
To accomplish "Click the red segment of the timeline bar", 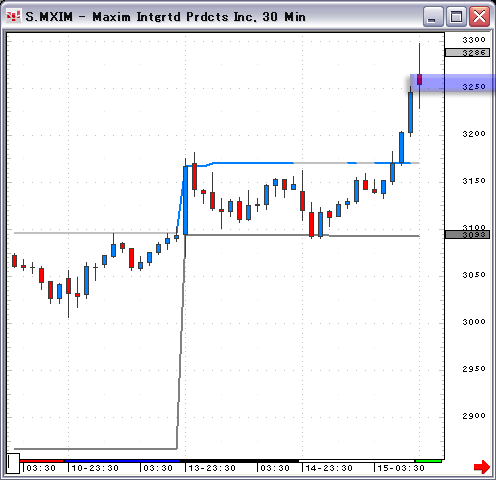I will (x=42, y=461).
